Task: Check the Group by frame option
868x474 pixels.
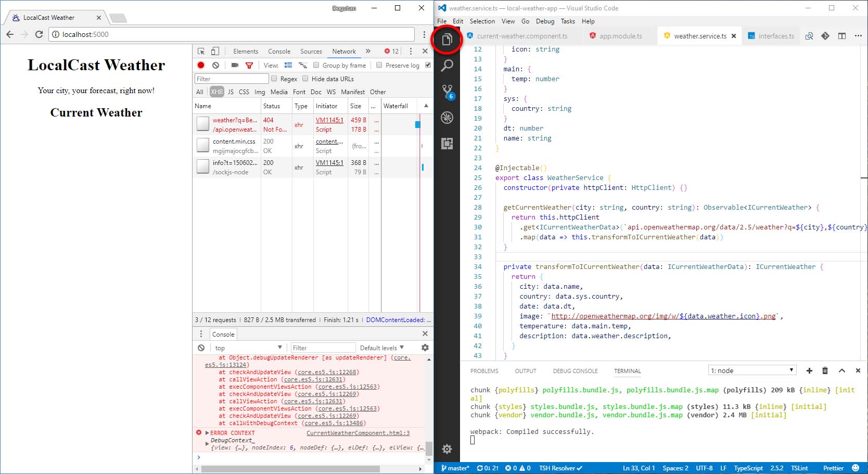Action: pyautogui.click(x=316, y=66)
